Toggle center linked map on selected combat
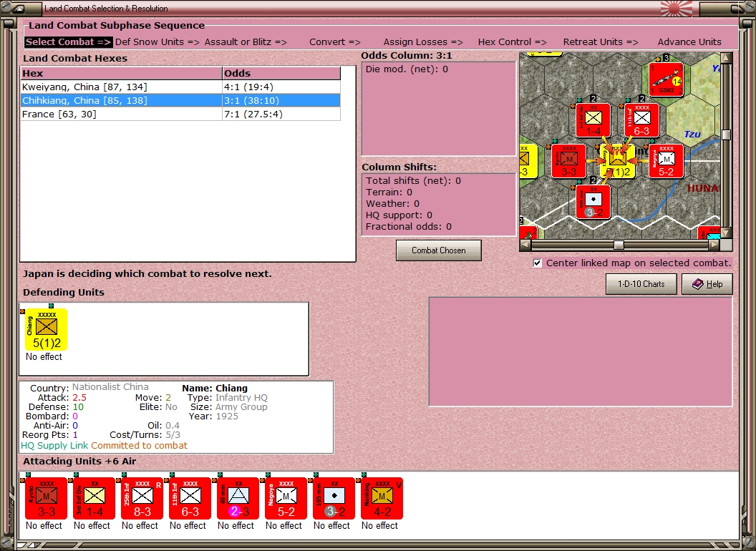 [x=538, y=263]
